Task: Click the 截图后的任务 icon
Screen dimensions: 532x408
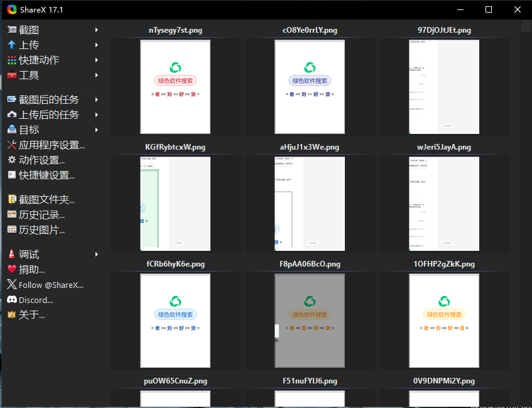Action: coord(11,99)
